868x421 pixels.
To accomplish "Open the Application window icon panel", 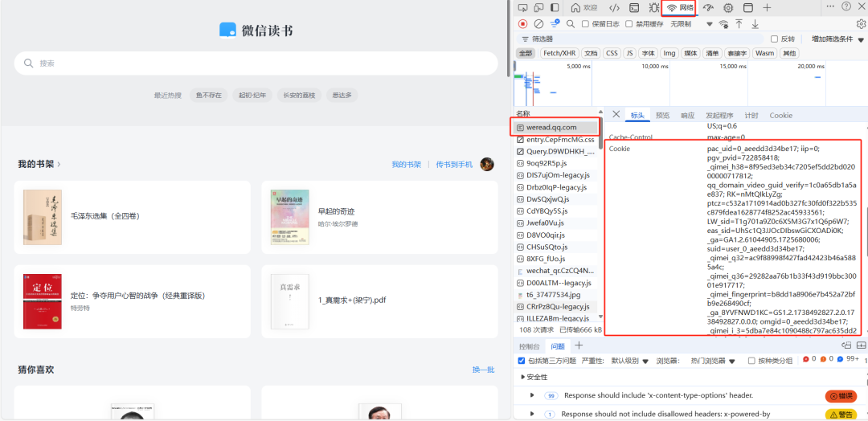I will click(748, 8).
